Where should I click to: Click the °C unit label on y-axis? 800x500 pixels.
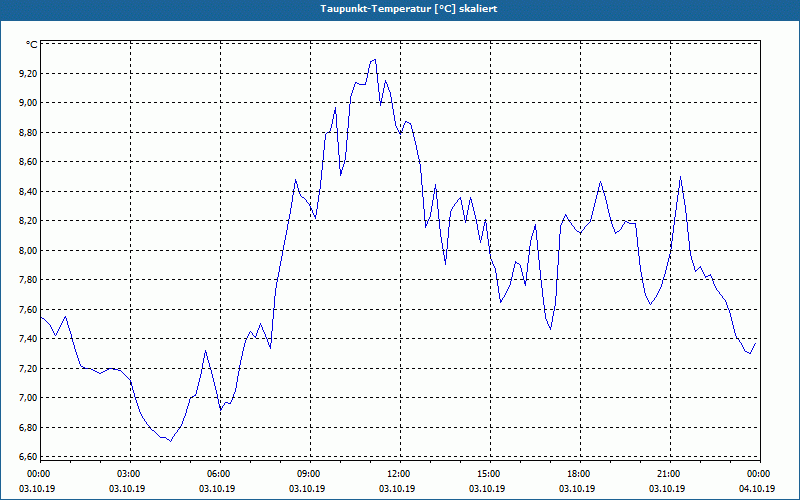[32, 45]
